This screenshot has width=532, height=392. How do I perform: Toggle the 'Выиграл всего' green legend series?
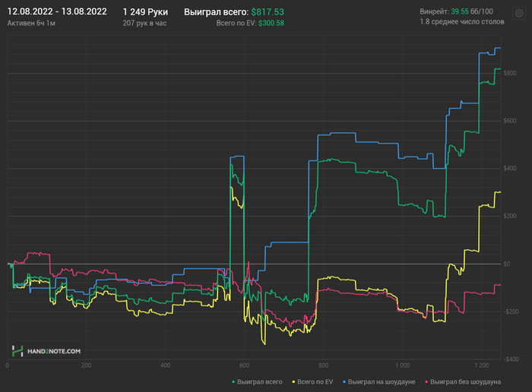click(x=257, y=382)
